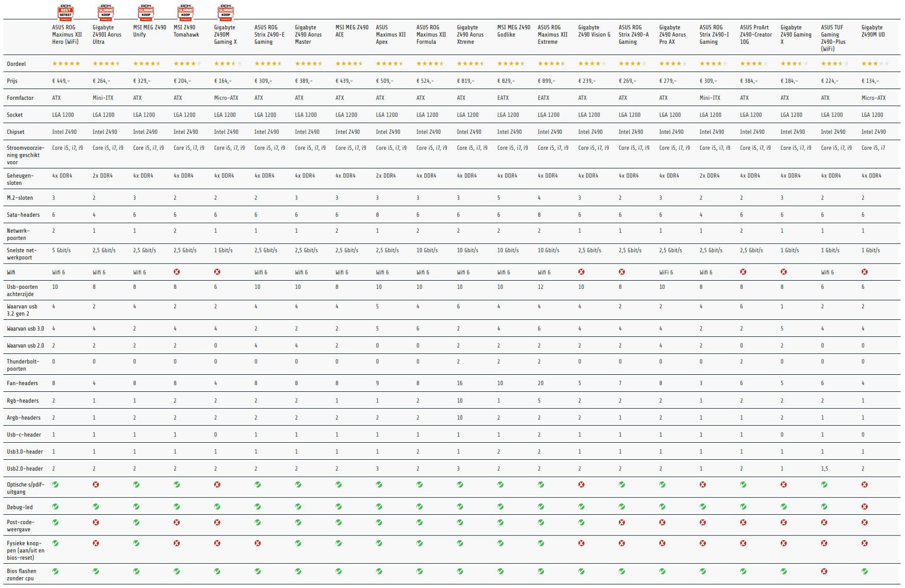Screen dimensions: 905x588
Task: Click the red cross in Wifi row for MSI Z490 Tomahawk
Action: (177, 272)
